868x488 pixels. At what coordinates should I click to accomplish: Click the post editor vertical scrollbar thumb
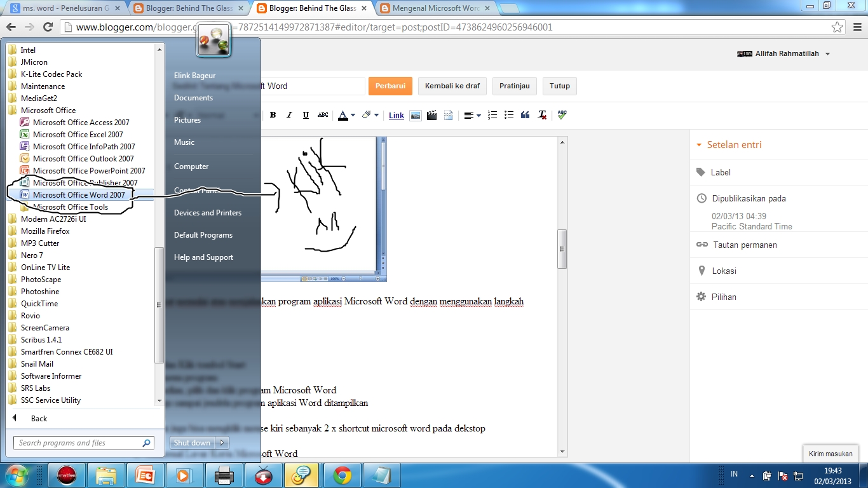coord(562,249)
